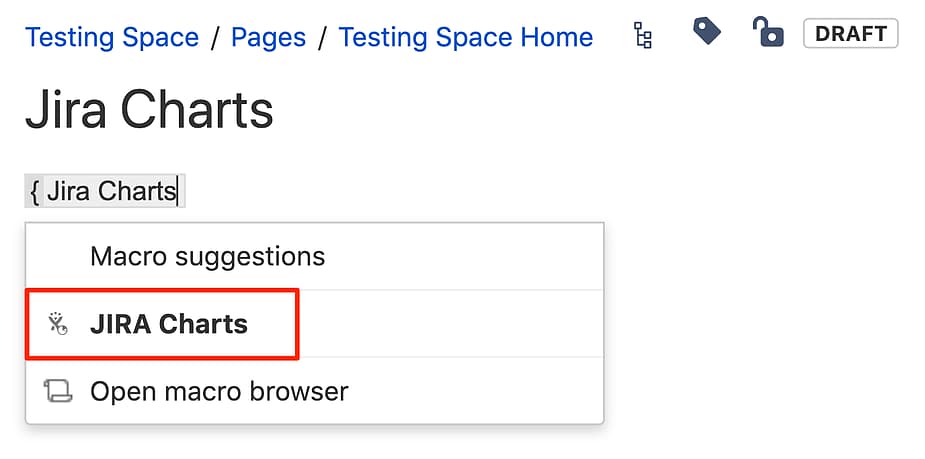Click the macro browser scroll icon
The height and width of the screenshot is (459, 925).
click(x=58, y=391)
